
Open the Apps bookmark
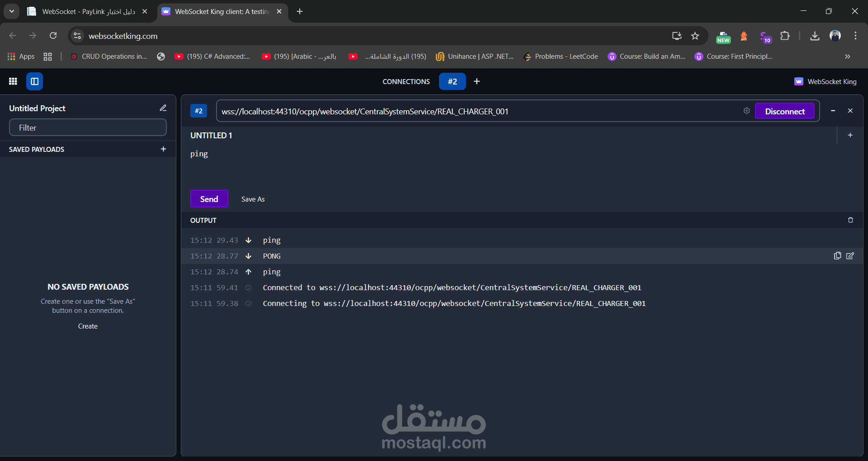tap(21, 56)
